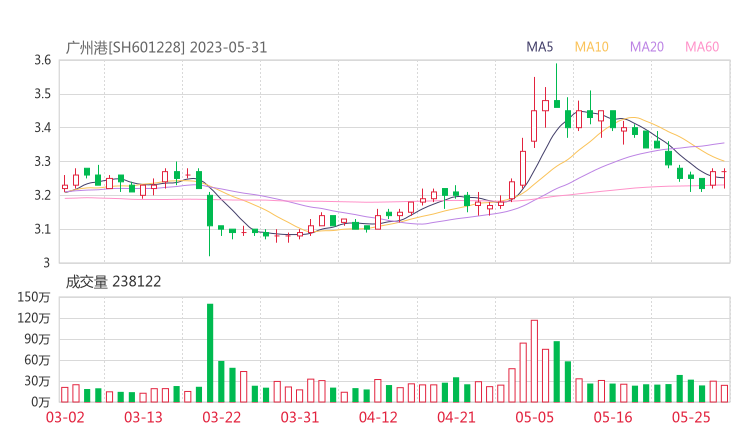Click the 3.3 price axis label
This screenshot has width=740, height=440.
pyautogui.click(x=42, y=161)
